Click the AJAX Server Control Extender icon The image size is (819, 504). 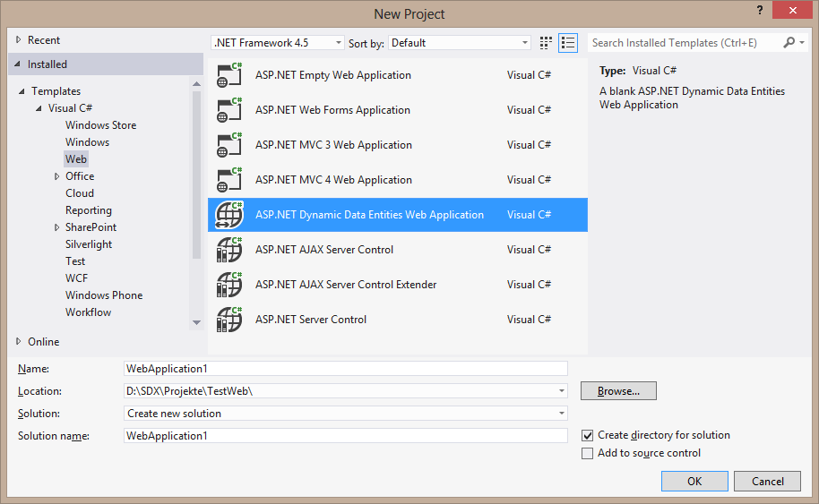coord(229,286)
